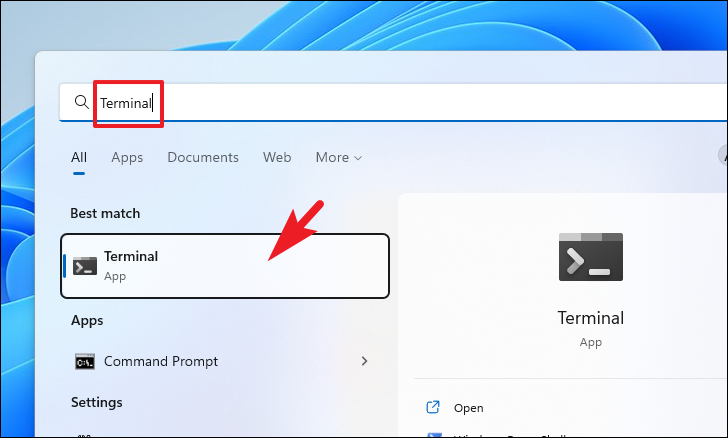Click the Terminal icon in best match

(85, 266)
